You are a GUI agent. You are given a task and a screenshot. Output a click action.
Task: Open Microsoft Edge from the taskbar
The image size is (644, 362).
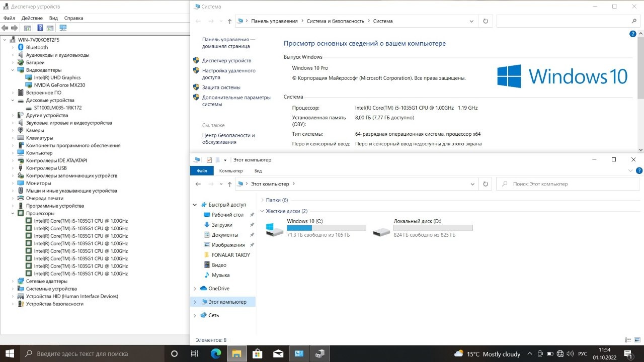[216, 353]
